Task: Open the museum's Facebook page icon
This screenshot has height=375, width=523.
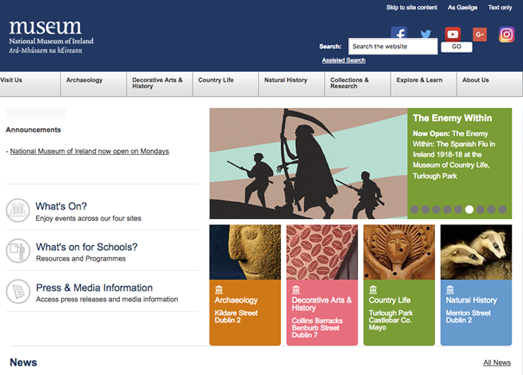Action: point(399,33)
